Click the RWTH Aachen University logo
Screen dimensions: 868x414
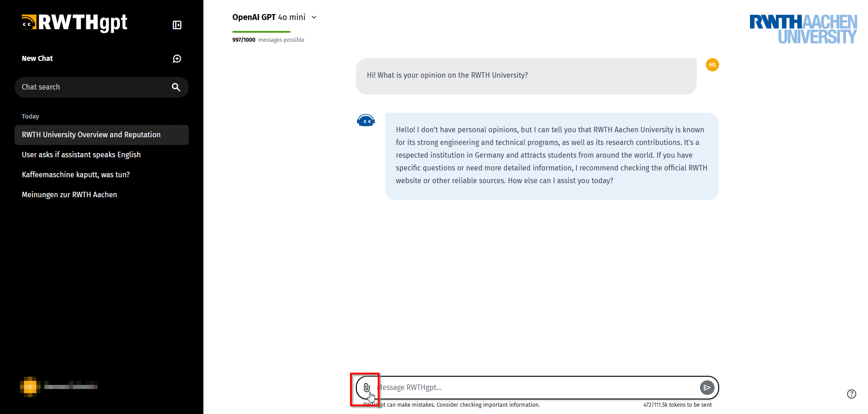803,29
